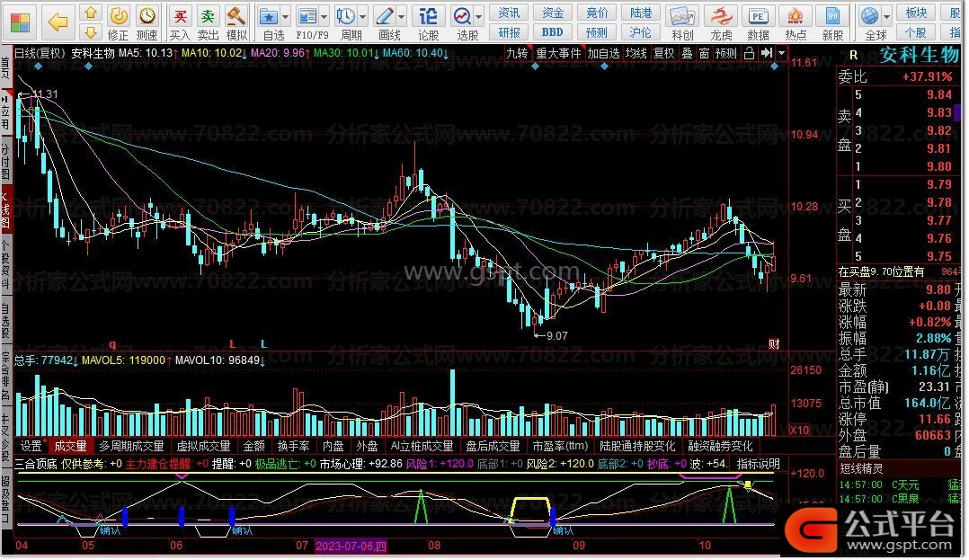Switch to 市盈率(ttm) tab
This screenshot has height=560, width=969.
pos(560,446)
